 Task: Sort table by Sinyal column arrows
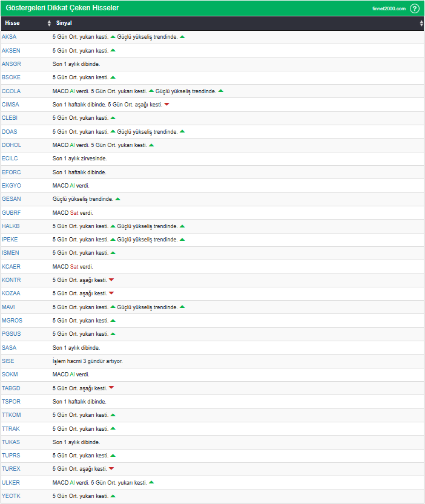(421, 23)
